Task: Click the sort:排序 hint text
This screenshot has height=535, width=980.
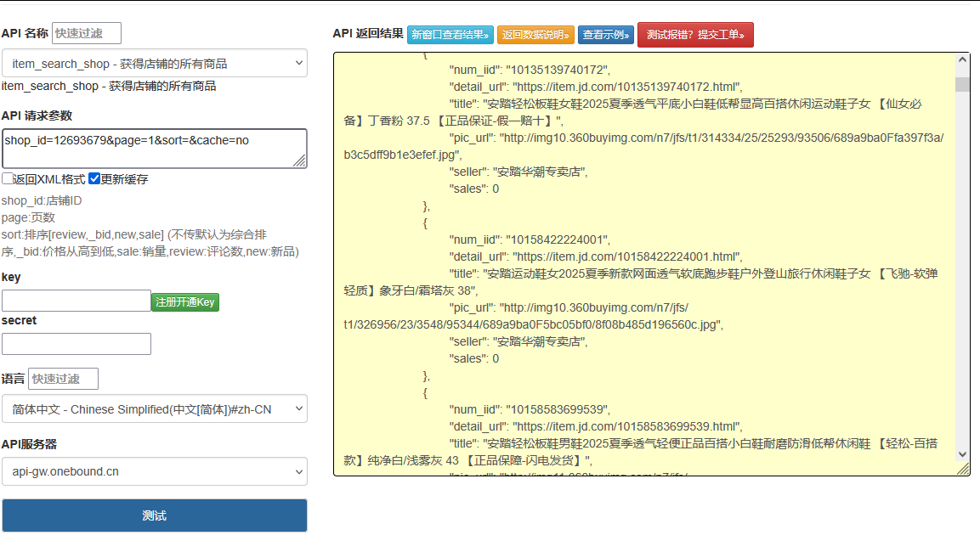Action: coord(150,243)
